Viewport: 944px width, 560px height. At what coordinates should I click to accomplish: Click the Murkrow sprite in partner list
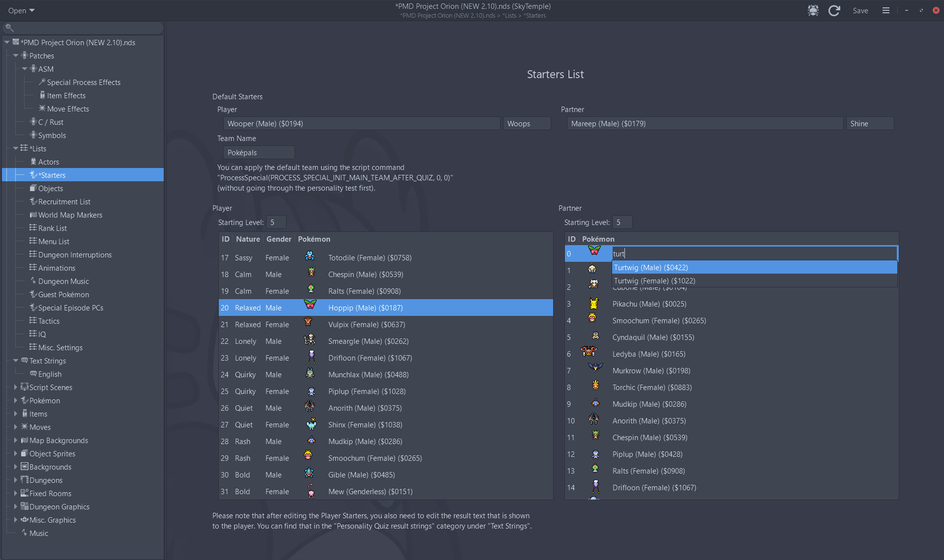tap(595, 367)
